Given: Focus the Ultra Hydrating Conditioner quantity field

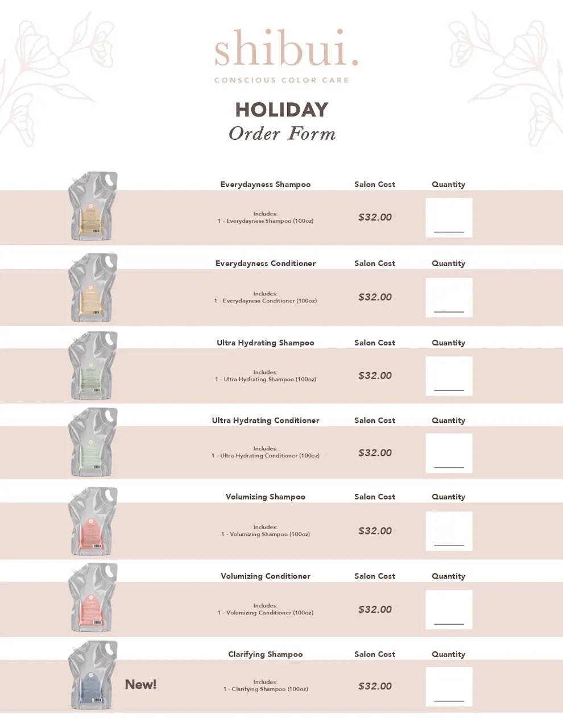Looking at the screenshot, I should point(449,453).
